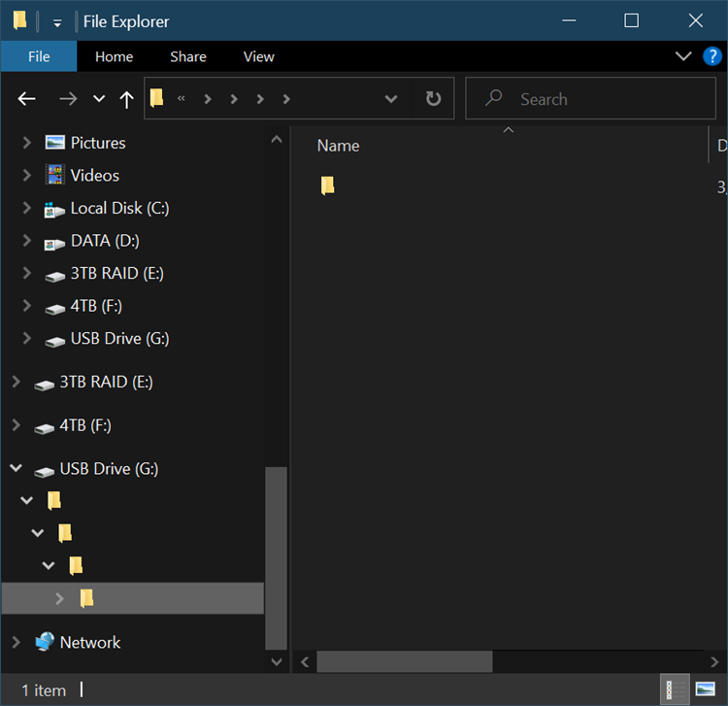
Task: Open the View ribbon tab
Action: pyautogui.click(x=258, y=56)
